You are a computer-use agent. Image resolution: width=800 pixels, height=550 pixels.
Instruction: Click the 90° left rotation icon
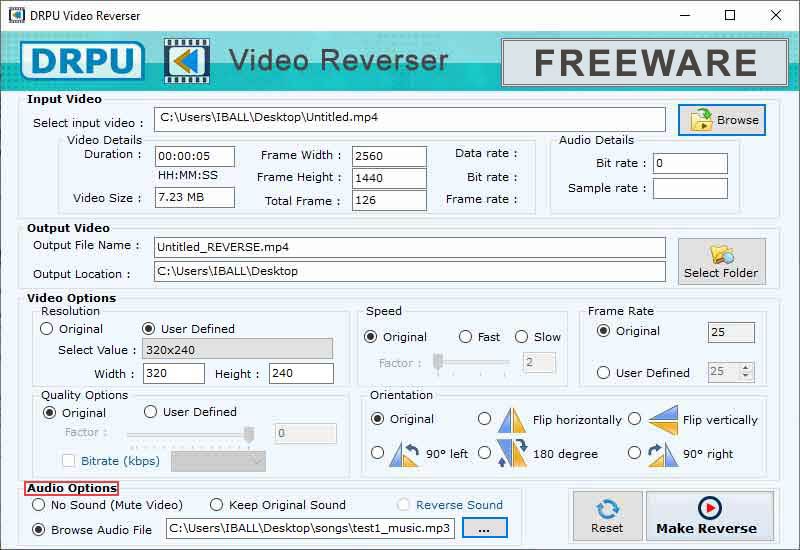click(x=404, y=454)
